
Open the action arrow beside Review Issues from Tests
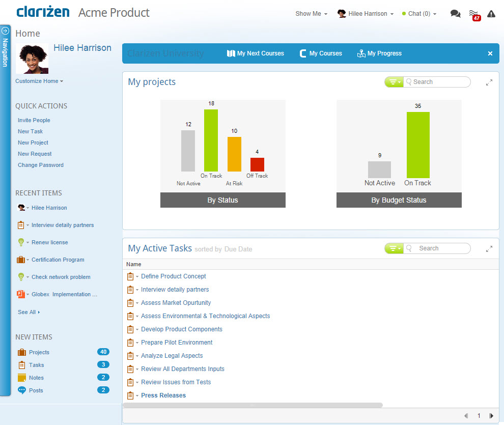[x=137, y=382]
